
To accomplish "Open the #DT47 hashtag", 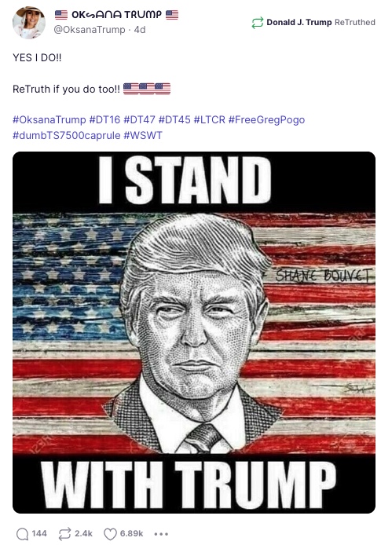I will point(139,119).
